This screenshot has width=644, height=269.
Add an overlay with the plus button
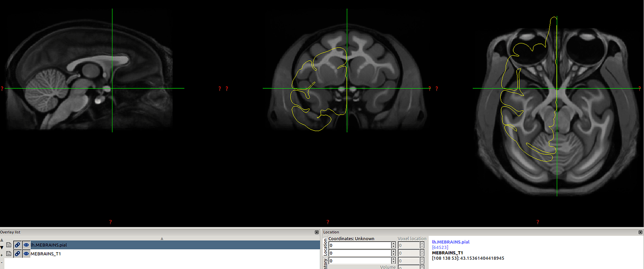point(2,255)
